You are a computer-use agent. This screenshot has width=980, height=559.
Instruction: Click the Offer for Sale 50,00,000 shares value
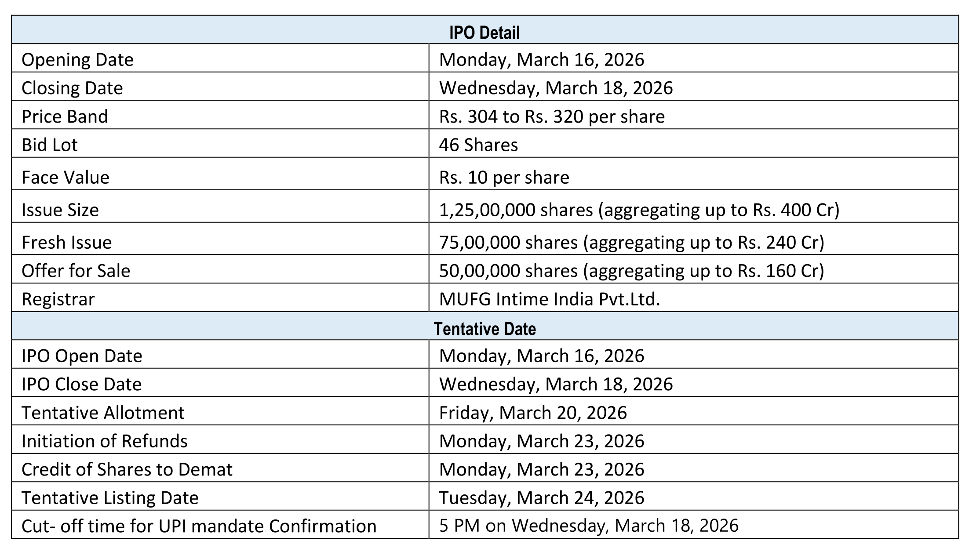pos(631,270)
